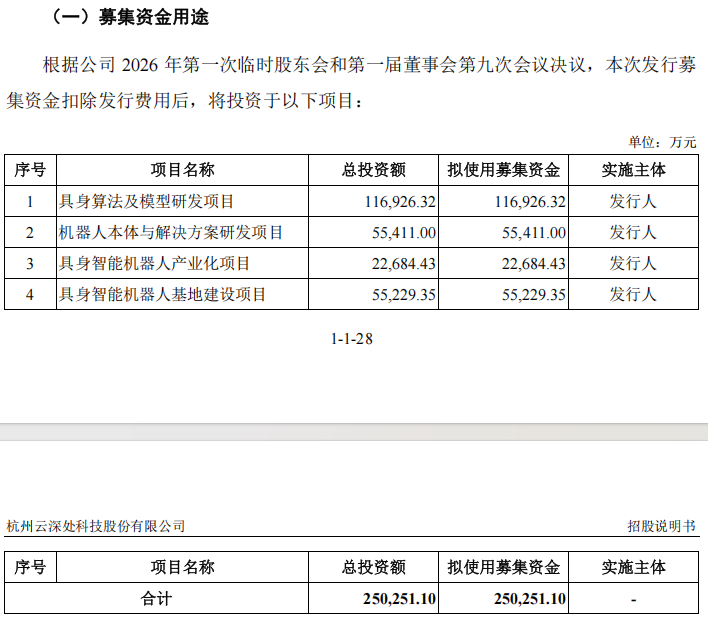Click the 总投资额 header in the second table
The width and height of the screenshot is (708, 618).
(x=373, y=567)
